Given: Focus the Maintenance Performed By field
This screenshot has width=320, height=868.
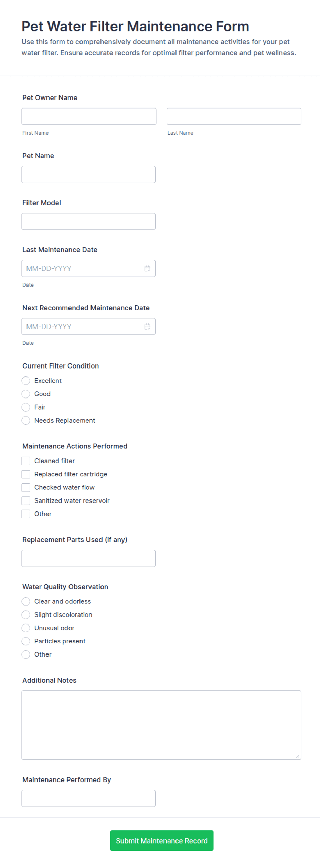Looking at the screenshot, I should pyautogui.click(x=88, y=798).
